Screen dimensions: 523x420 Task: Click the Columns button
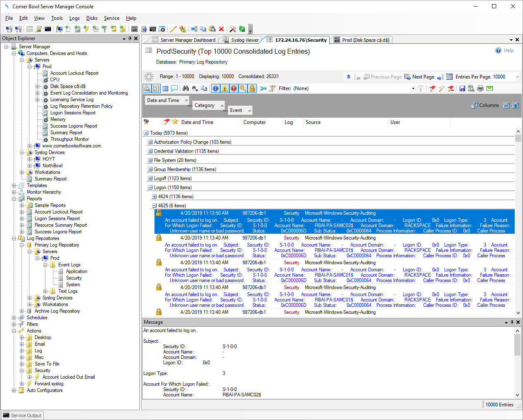485,105
